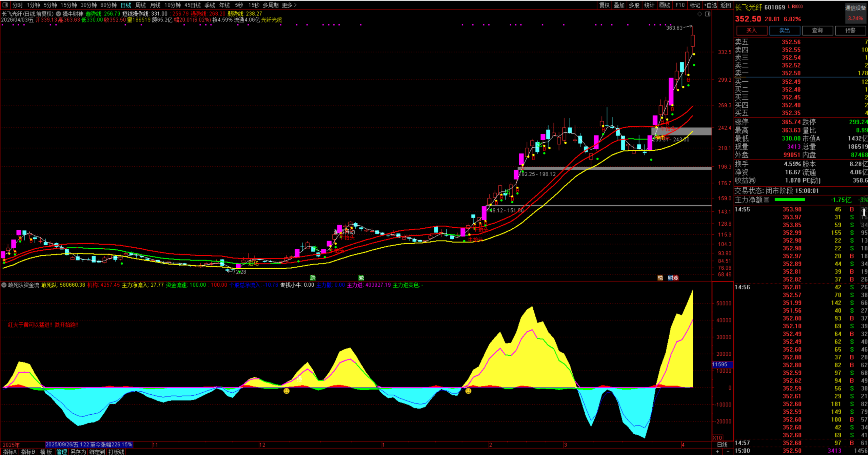Open indicator dropdown next to 长飞光纤
The width and height of the screenshot is (868, 455).
58,14
